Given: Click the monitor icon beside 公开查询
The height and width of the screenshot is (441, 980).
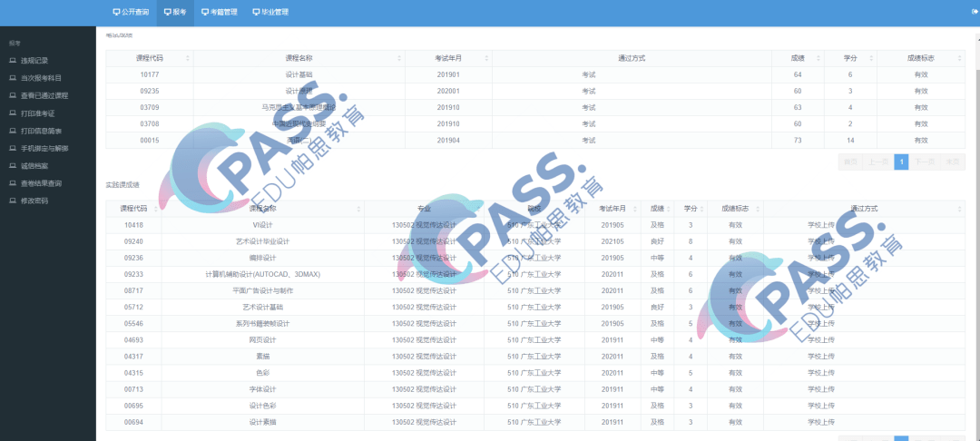Looking at the screenshot, I should 116,13.
